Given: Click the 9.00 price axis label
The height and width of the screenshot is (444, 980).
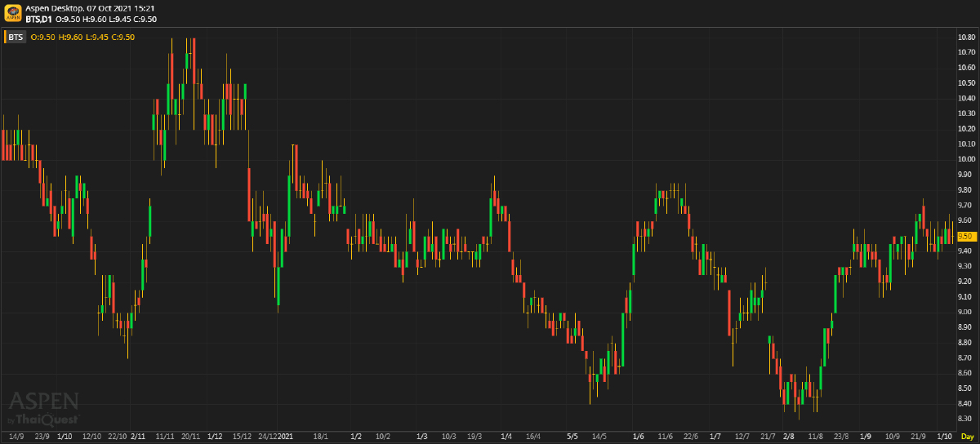Looking at the screenshot, I should tap(966, 313).
